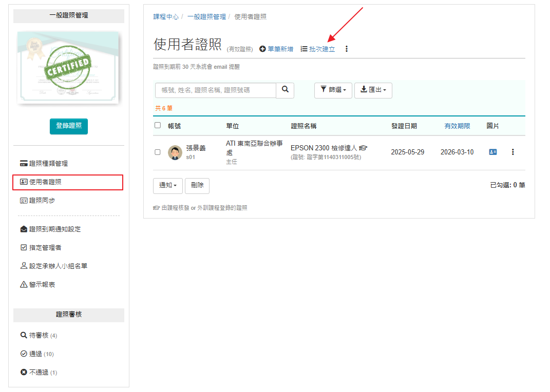This screenshot has width=550, height=392.
Task: Open 警示報表 warning item
Action: 37,284
